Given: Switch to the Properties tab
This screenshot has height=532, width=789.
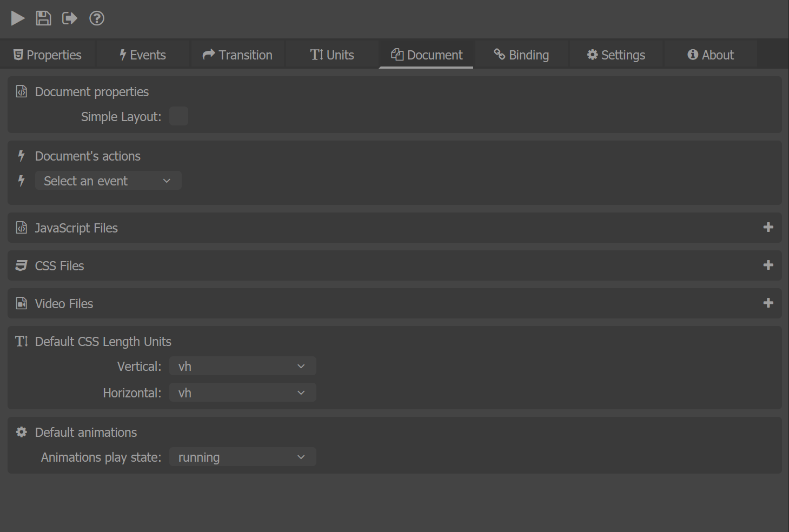Looking at the screenshot, I should (48, 55).
